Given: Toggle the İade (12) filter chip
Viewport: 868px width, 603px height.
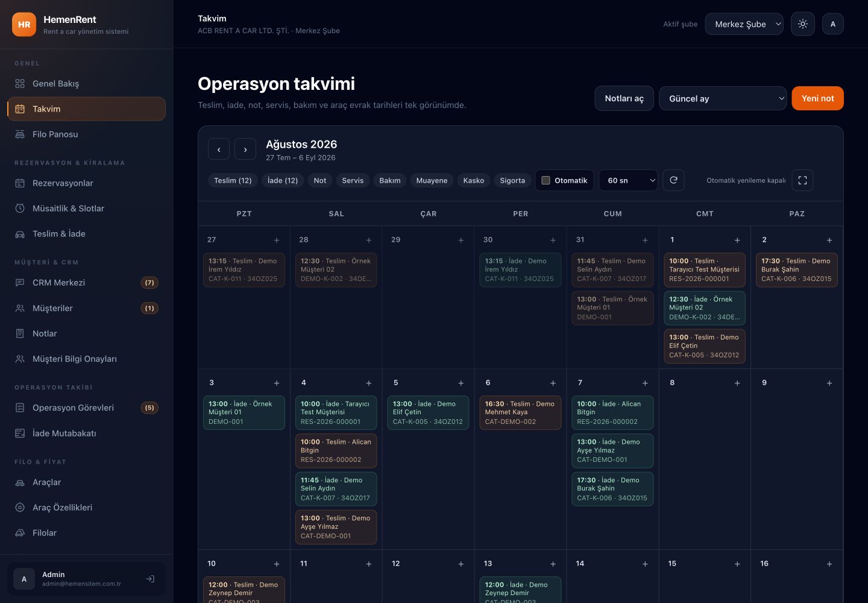Looking at the screenshot, I should [x=283, y=180].
